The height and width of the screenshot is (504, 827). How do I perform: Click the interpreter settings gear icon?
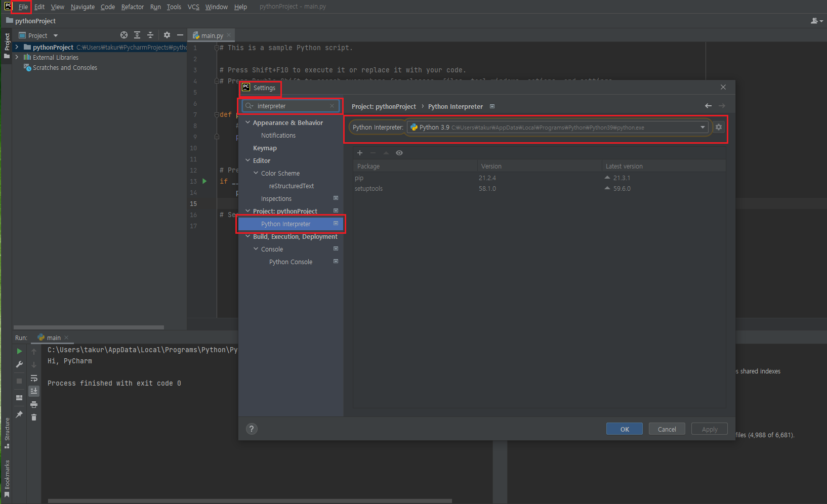[719, 127]
